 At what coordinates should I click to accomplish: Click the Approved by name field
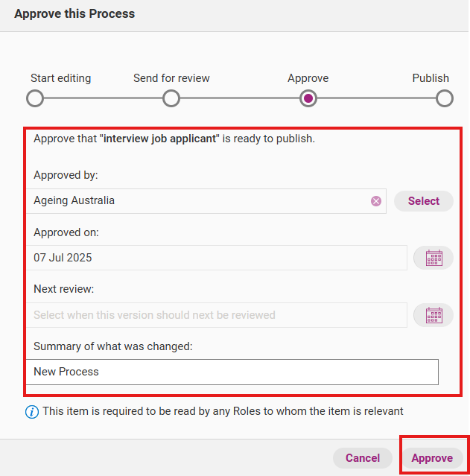[x=197, y=201]
